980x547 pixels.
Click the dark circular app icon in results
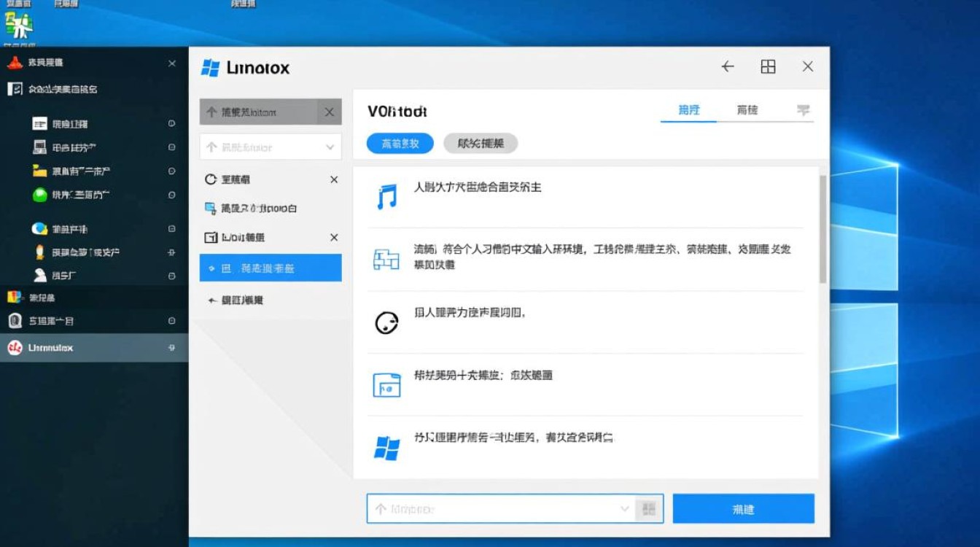coord(386,322)
